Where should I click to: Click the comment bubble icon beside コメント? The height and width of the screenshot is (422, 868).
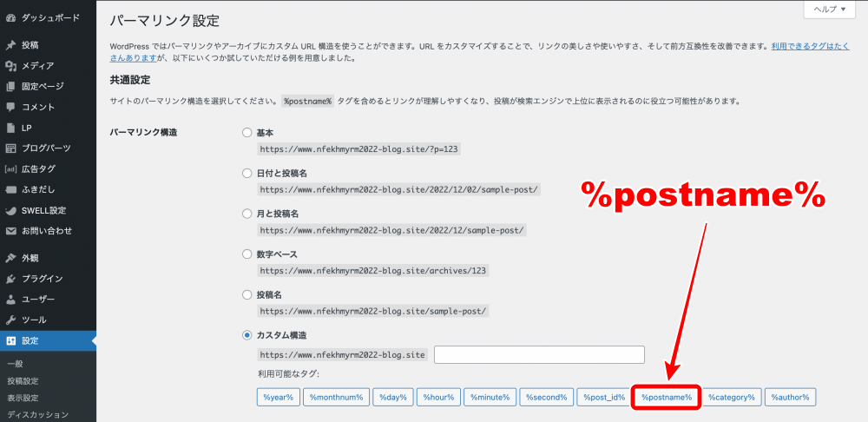[10, 107]
